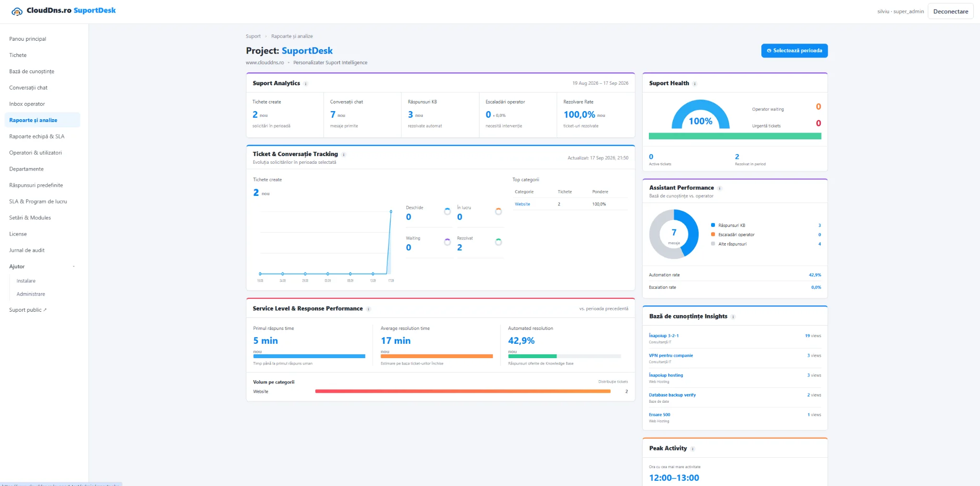Click the 100% health gauge
The image size is (980, 486).
(x=701, y=114)
